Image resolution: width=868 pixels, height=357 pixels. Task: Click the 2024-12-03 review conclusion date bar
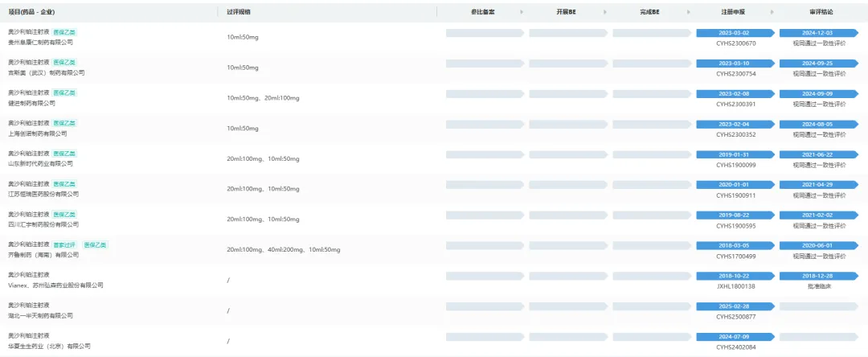(x=818, y=33)
